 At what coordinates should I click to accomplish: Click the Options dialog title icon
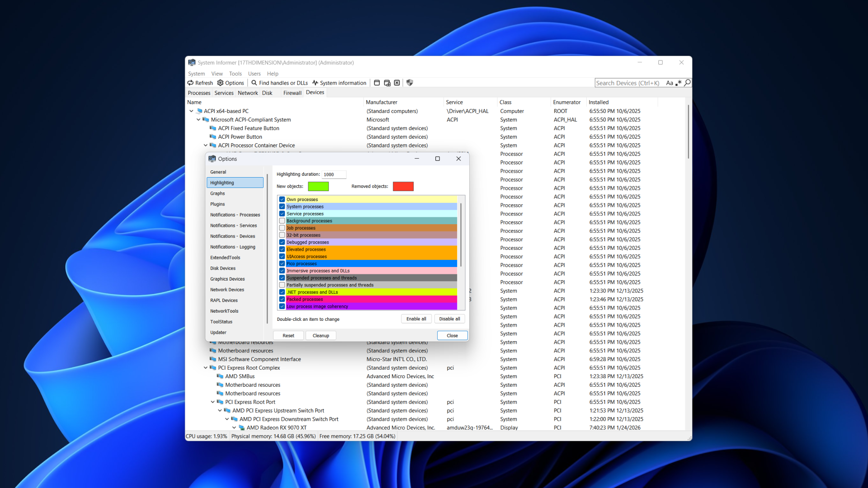[212, 159]
